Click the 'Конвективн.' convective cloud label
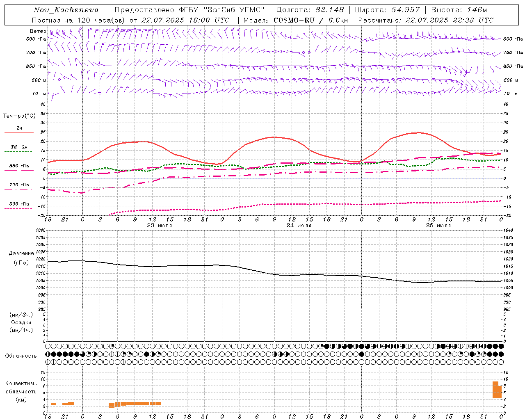The width and height of the screenshot is (525, 420). point(21,383)
